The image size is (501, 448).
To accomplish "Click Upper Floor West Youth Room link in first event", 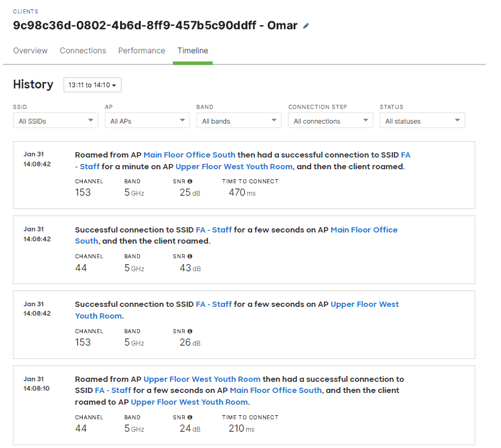I will point(234,167).
